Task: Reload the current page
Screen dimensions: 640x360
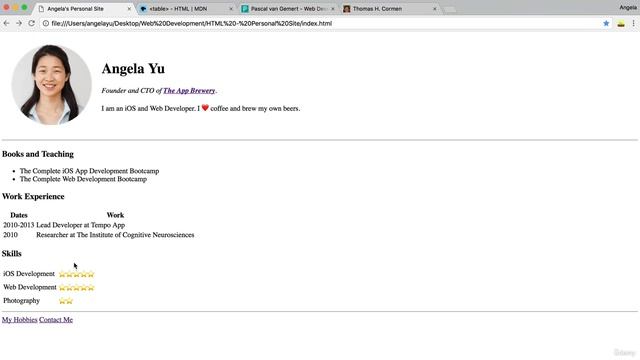Action: tap(31, 23)
